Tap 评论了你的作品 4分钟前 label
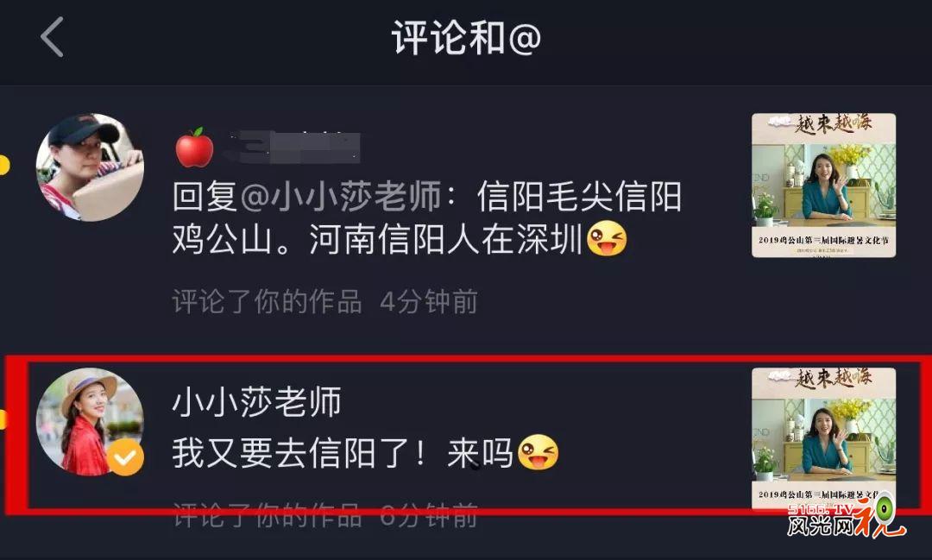This screenshot has width=932, height=560. (325, 302)
